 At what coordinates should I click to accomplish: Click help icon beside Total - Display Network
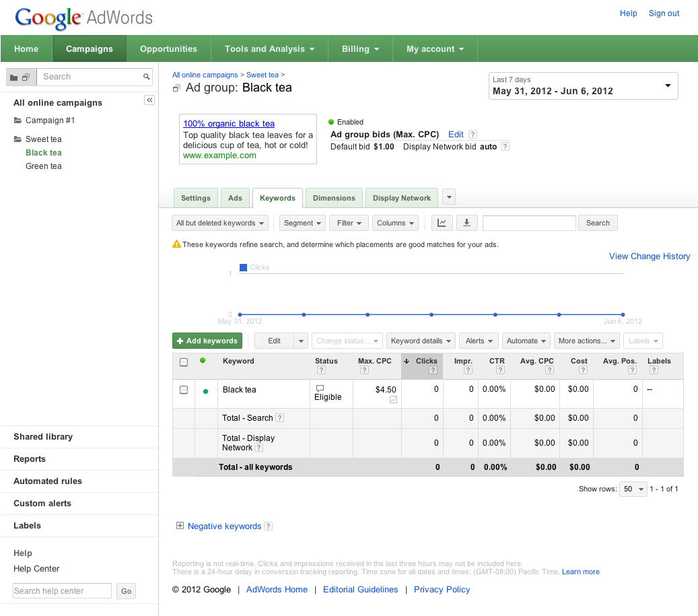pos(259,448)
